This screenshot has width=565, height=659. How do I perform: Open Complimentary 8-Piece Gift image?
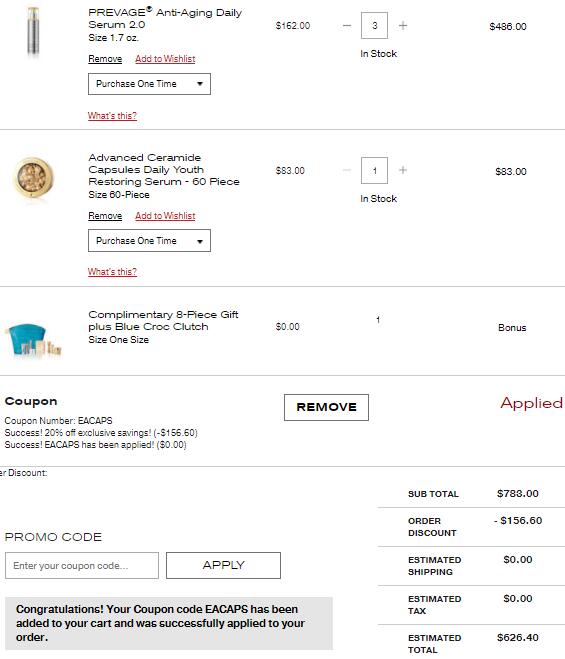pos(34,339)
